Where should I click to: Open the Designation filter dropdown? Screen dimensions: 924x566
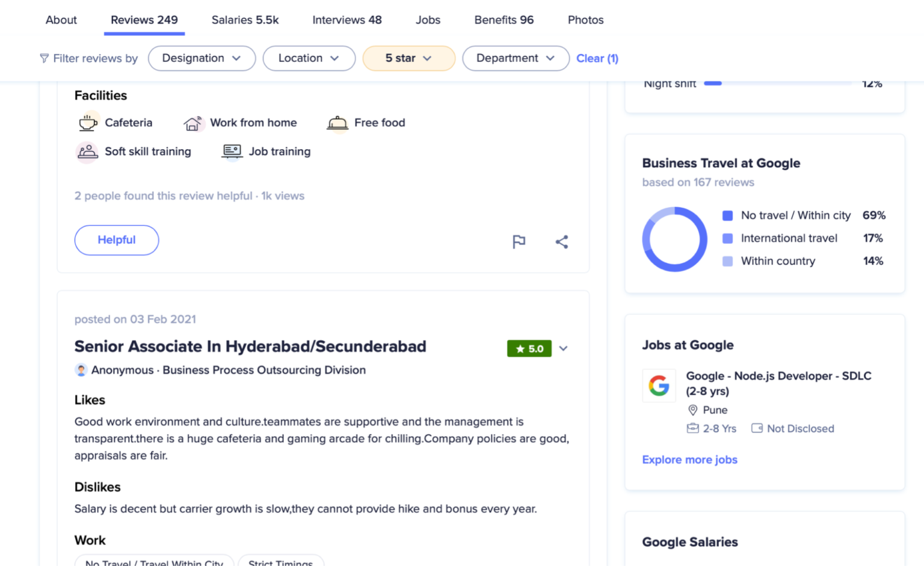(x=202, y=58)
